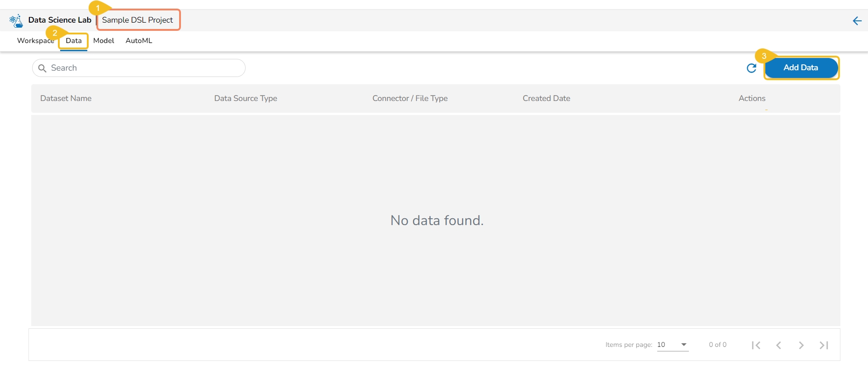Click the Data Source Type column header

[x=246, y=98]
